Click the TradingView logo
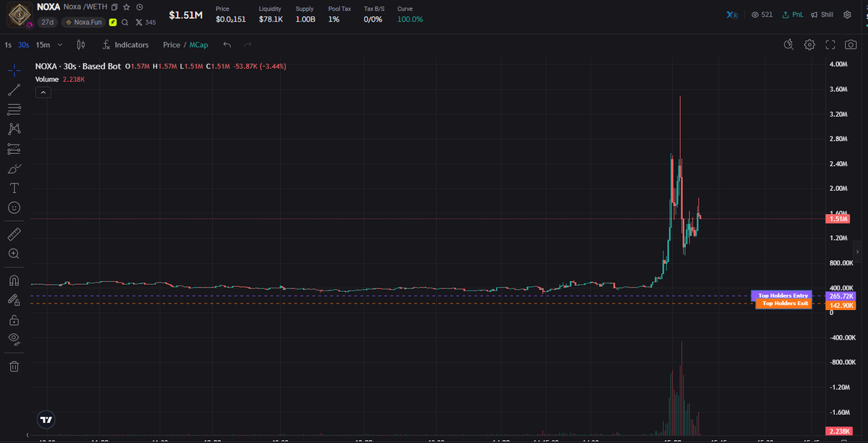 coord(46,419)
